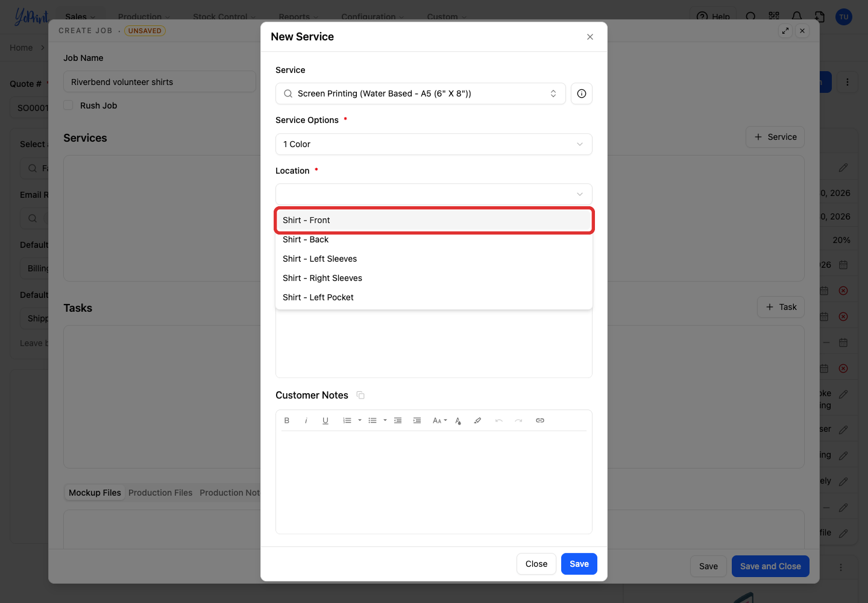Expand the Create Job panel to fullscreen

click(785, 31)
